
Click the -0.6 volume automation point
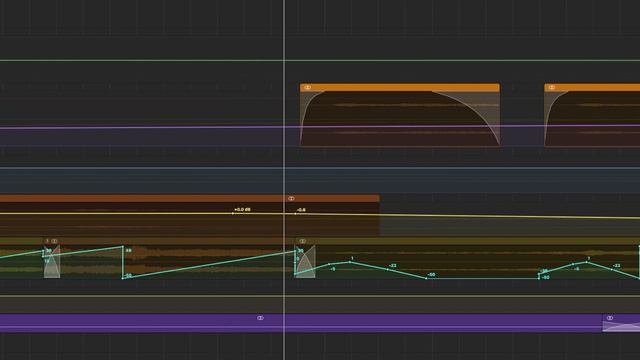point(296,213)
